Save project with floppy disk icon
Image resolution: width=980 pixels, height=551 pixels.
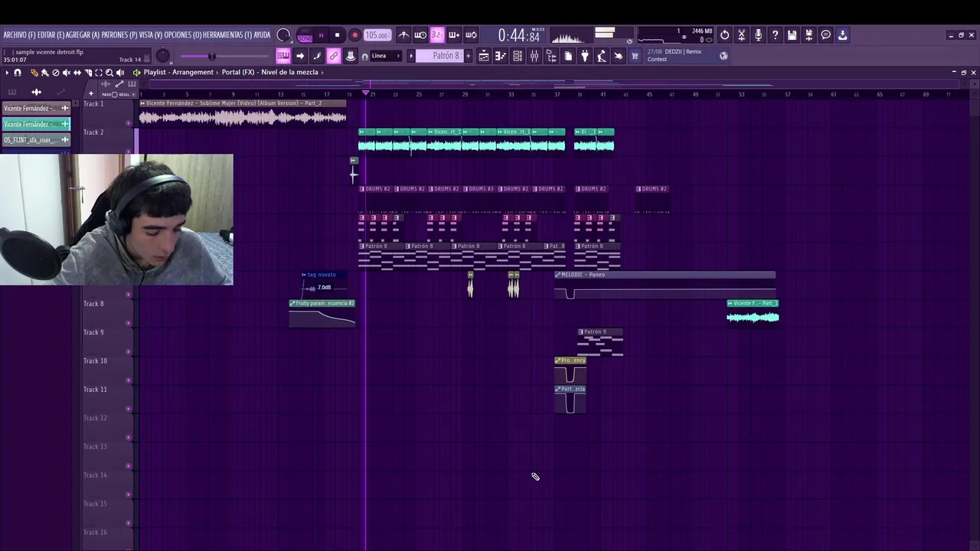pyautogui.click(x=792, y=34)
